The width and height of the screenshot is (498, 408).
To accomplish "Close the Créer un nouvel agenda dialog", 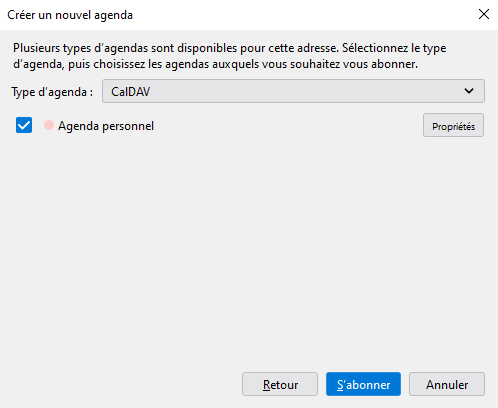I will pos(484,14).
